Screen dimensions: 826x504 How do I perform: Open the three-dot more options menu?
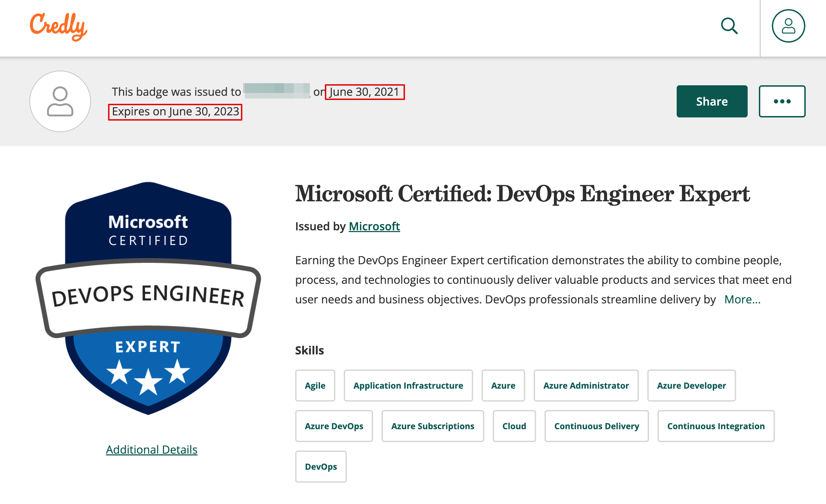point(782,101)
